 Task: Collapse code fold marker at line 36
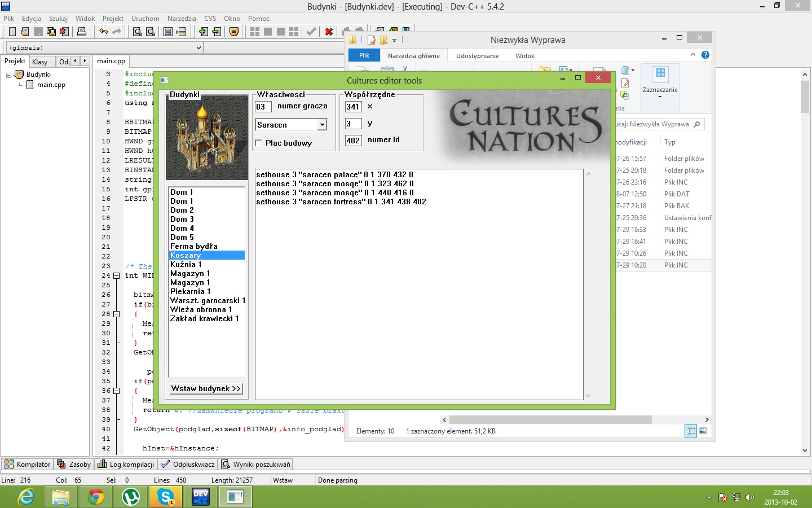coord(117,391)
